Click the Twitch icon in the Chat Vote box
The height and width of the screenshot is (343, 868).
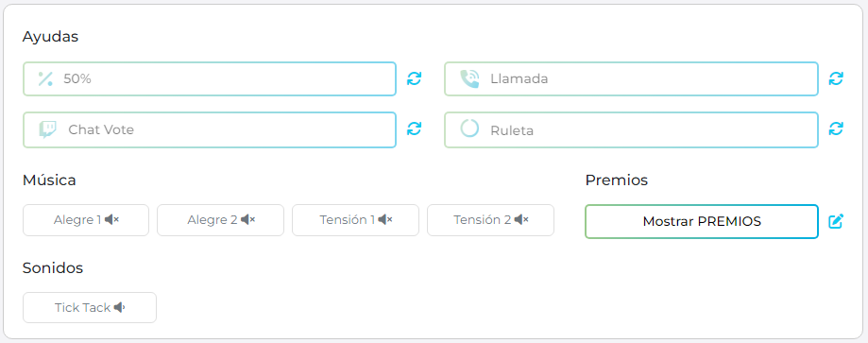click(47, 129)
